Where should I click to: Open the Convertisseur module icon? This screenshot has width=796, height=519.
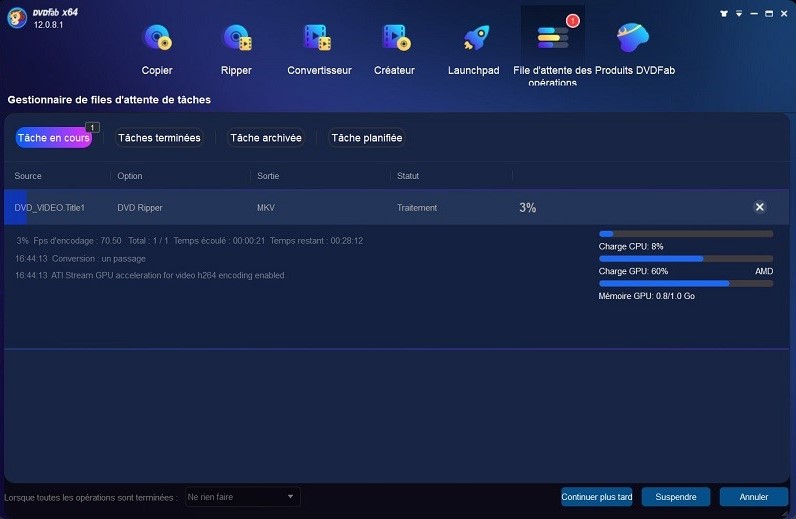(317, 39)
